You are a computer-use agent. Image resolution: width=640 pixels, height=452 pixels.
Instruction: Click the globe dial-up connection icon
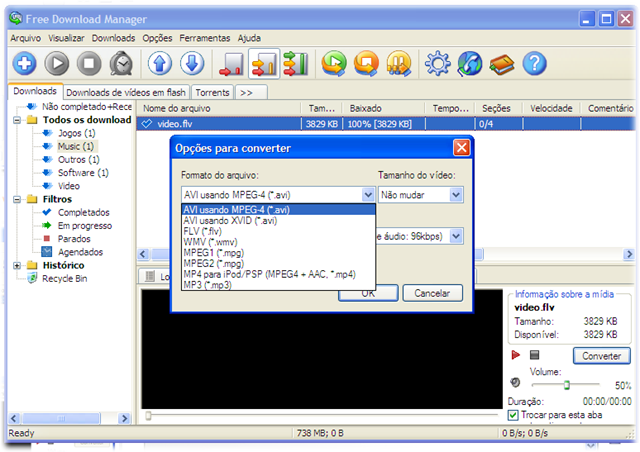point(470,64)
